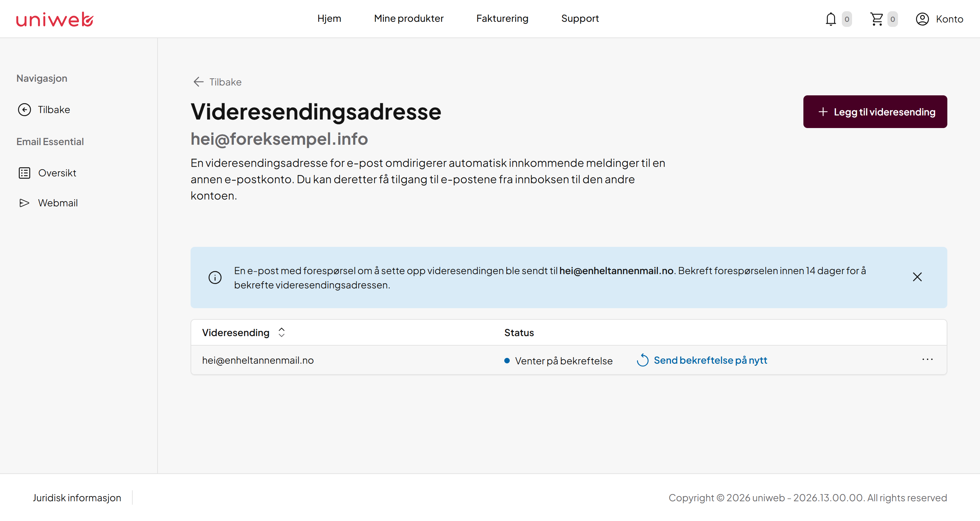Sort by Videresending column arrows
980x521 pixels.
click(x=281, y=332)
